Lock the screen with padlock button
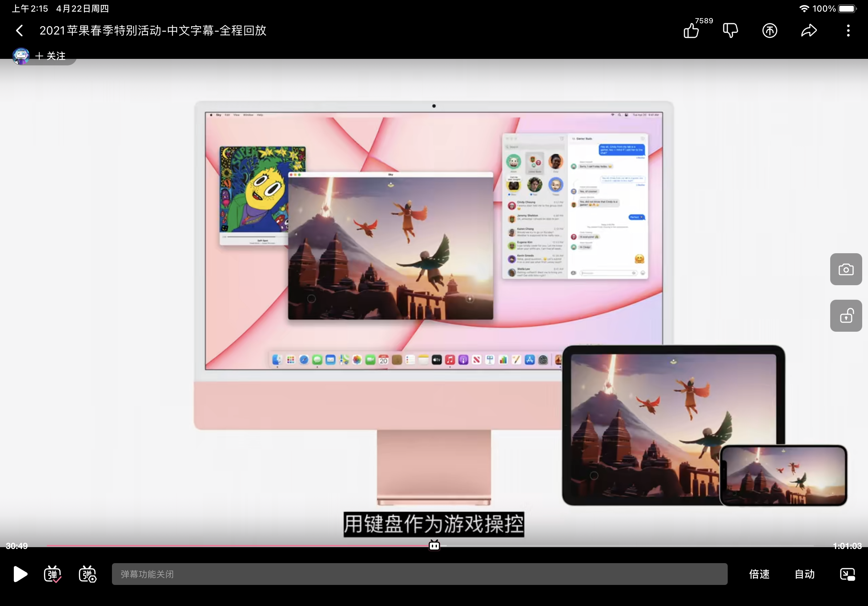 coord(846,316)
